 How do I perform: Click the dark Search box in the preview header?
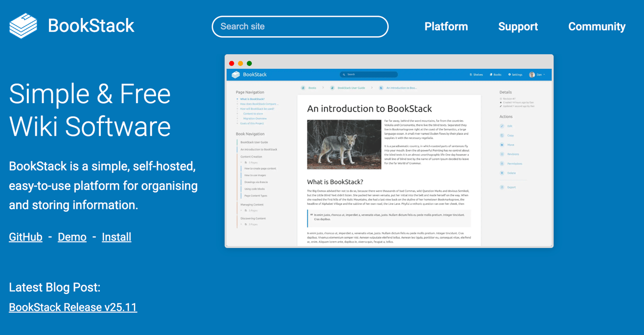[369, 74]
